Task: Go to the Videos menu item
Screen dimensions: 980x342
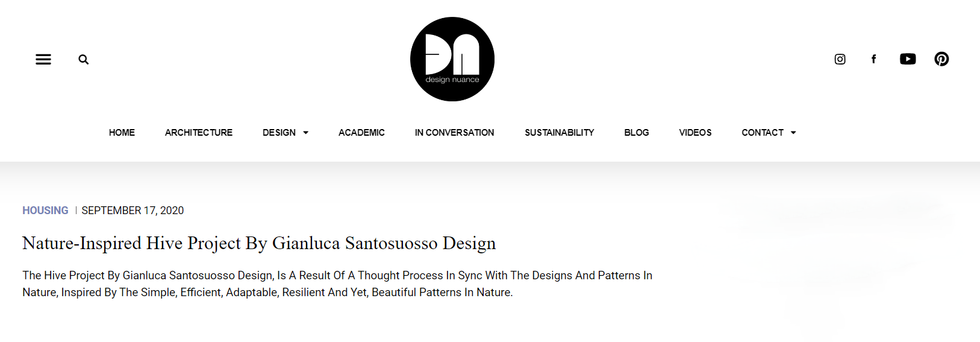Action: 695,133
